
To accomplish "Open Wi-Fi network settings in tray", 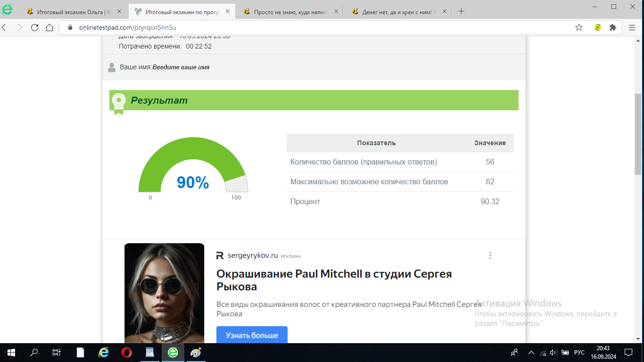I will pyautogui.click(x=543, y=353).
